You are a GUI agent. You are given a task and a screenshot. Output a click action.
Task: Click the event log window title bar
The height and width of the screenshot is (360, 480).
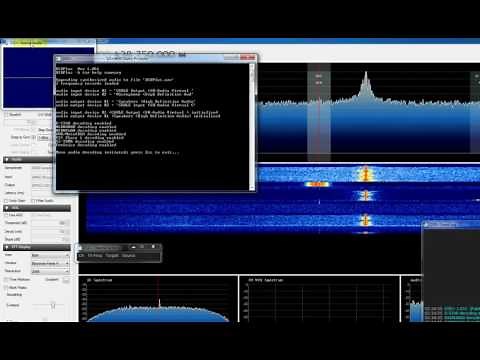tap(451, 225)
